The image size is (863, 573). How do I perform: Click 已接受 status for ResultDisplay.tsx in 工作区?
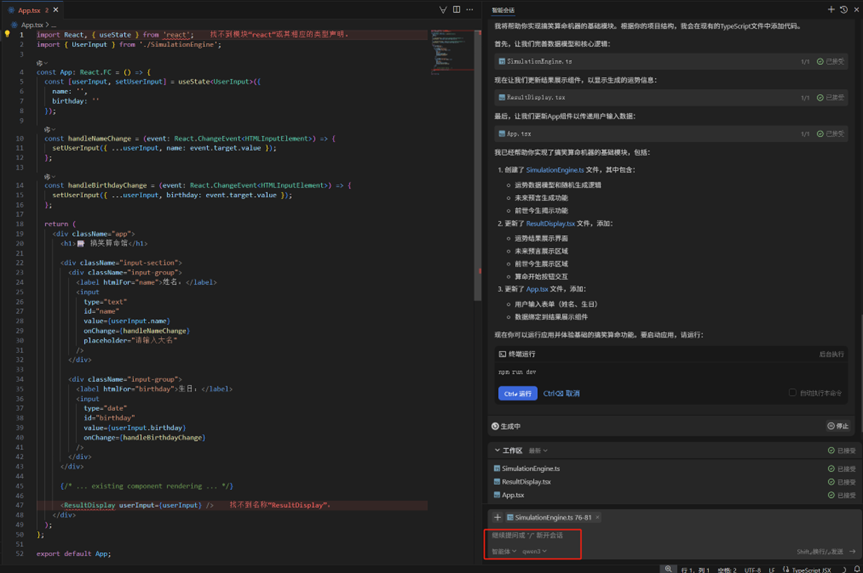842,482
